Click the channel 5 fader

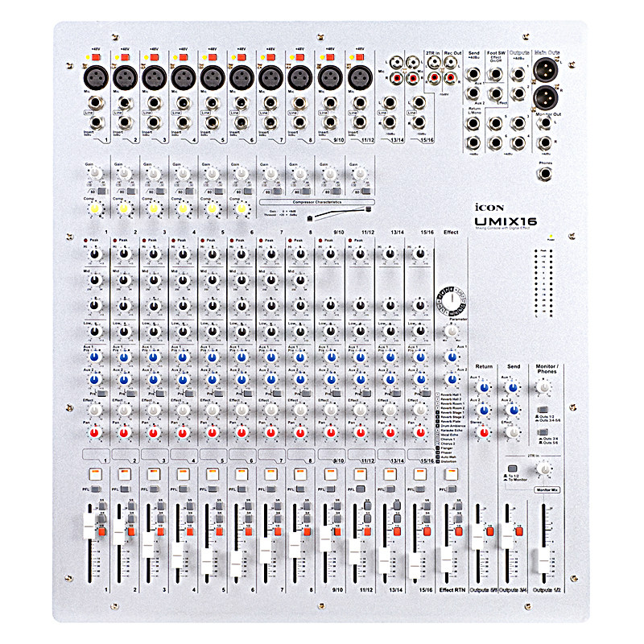click(x=207, y=561)
